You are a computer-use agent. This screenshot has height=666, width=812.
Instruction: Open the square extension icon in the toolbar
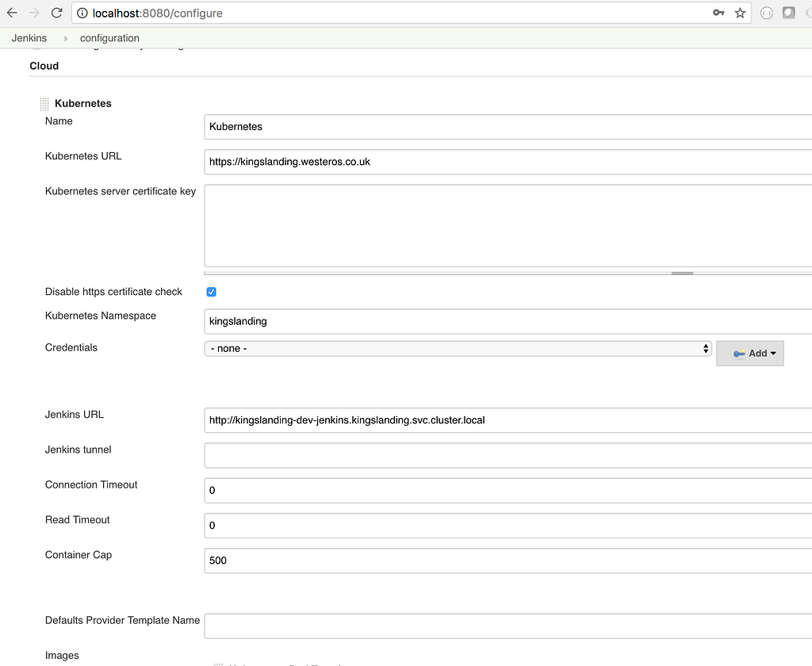click(x=789, y=13)
